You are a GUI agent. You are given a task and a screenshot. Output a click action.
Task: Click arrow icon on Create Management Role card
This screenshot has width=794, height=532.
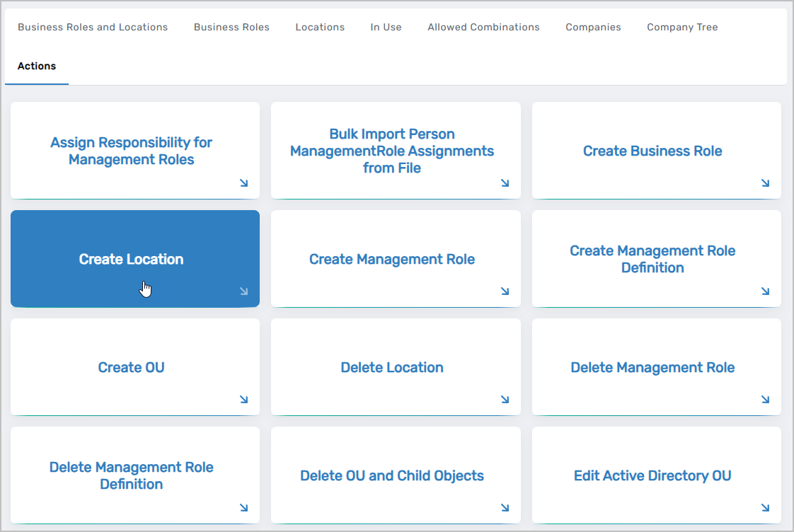505,291
